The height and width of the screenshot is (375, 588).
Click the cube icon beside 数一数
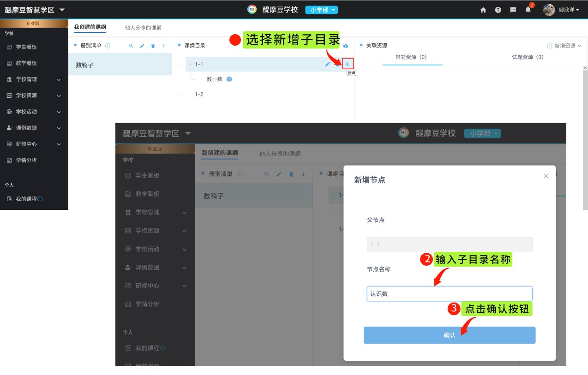[x=229, y=79]
